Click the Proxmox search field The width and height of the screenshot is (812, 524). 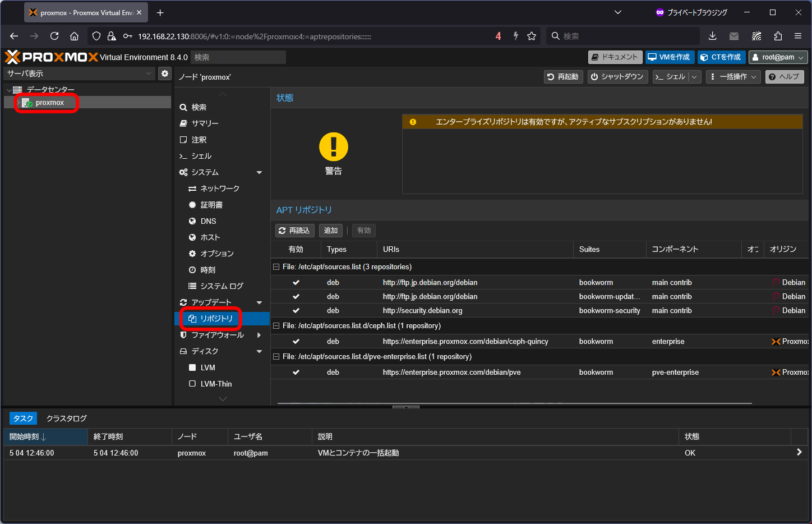238,57
